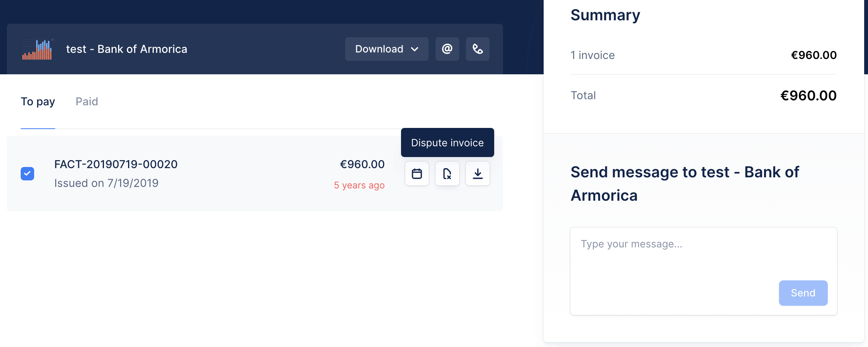Screen dimensions: 868x347
Task: Click the '5 years ago' overdue label
Action: (x=359, y=185)
